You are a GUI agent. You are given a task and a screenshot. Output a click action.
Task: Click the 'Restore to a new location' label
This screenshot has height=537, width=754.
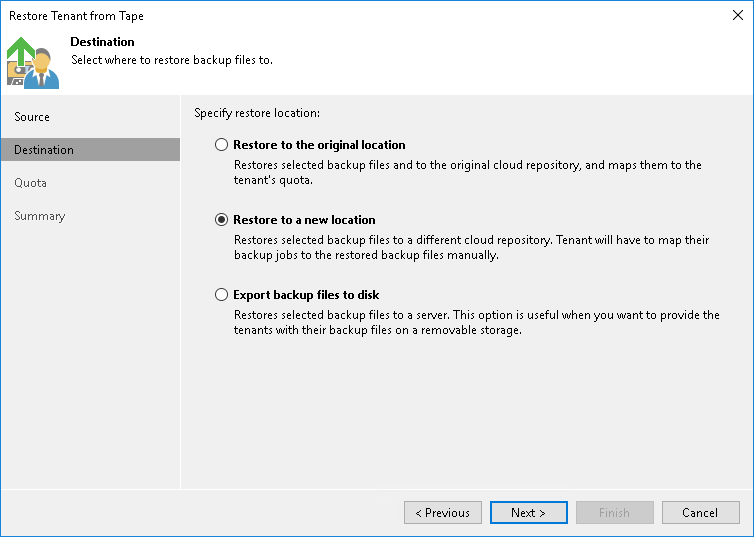point(304,220)
